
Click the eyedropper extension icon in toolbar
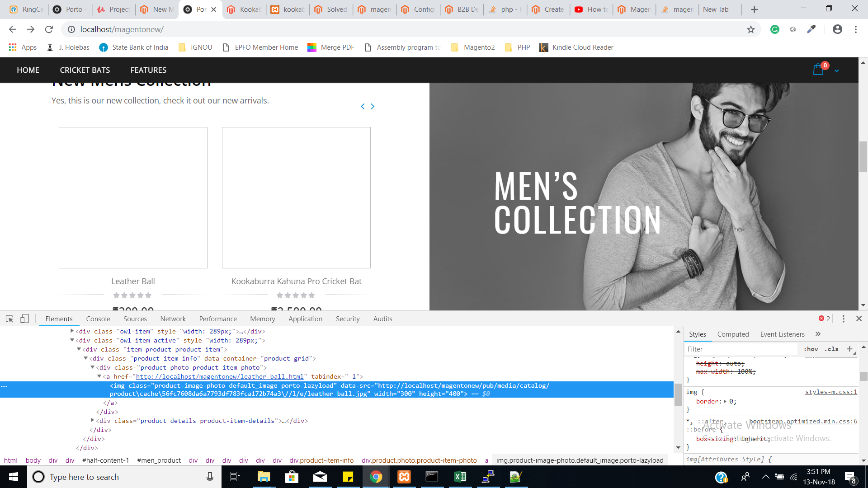(x=811, y=29)
